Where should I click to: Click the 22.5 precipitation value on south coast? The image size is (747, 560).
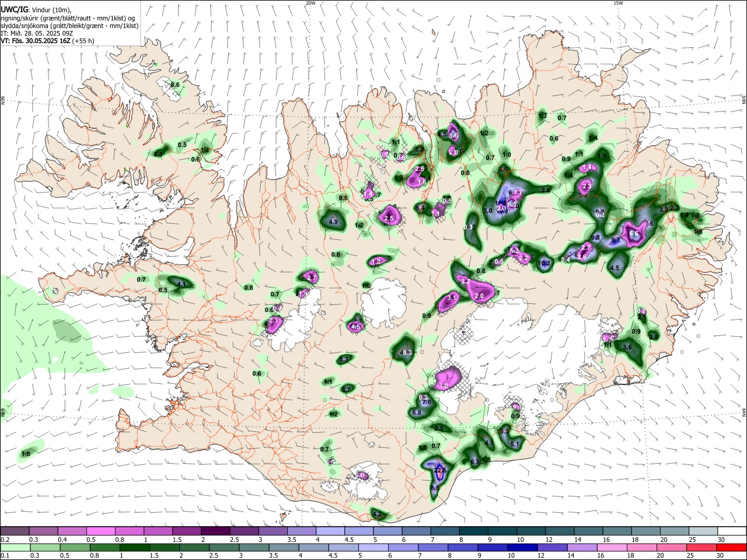point(440,470)
